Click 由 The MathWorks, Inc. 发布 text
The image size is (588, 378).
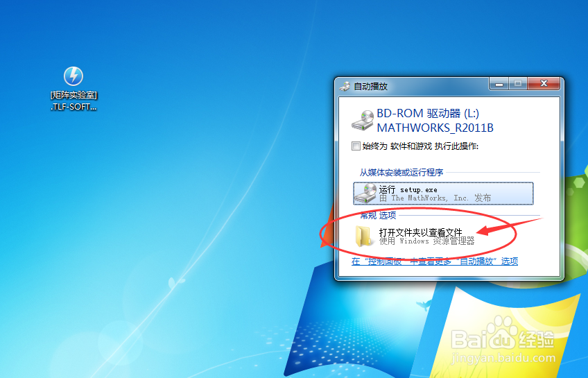point(435,198)
